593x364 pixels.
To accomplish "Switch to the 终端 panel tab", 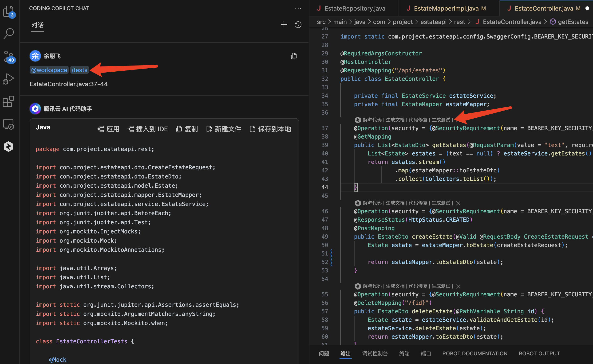I will [x=404, y=353].
